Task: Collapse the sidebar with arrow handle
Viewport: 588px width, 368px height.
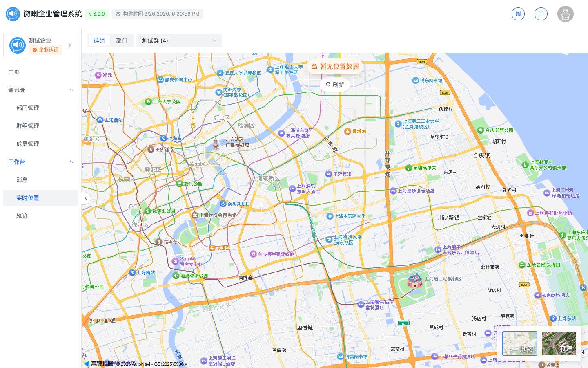Action: coord(86,198)
